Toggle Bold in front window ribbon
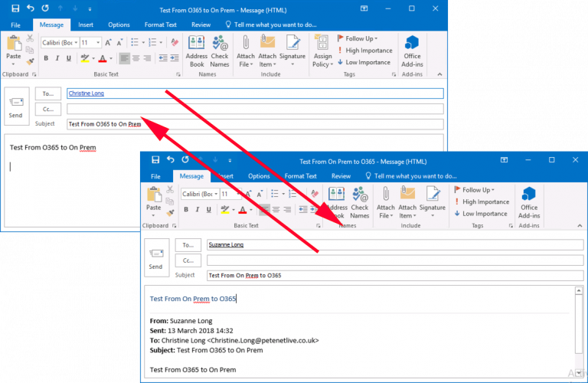The image size is (588, 383). click(186, 210)
